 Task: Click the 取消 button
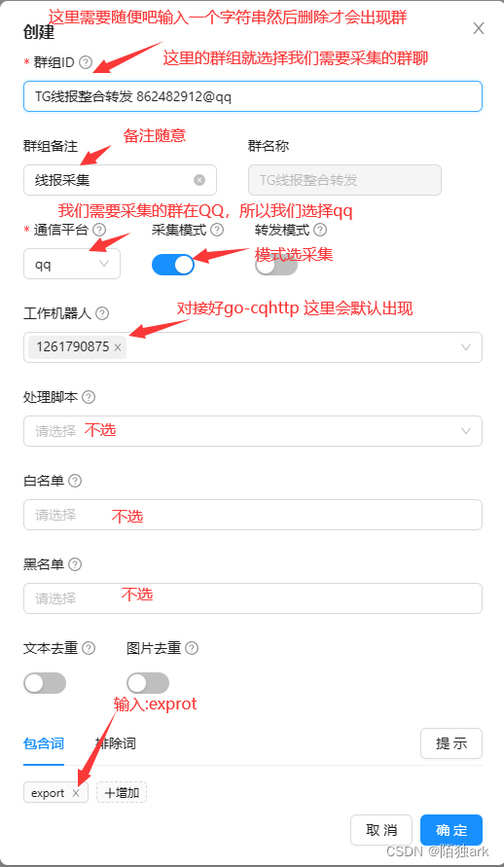point(381,830)
